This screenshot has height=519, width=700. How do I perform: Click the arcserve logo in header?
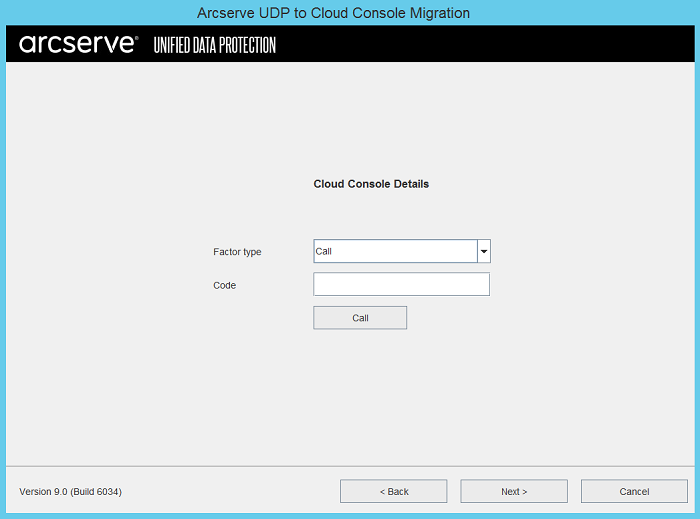pyautogui.click(x=79, y=44)
